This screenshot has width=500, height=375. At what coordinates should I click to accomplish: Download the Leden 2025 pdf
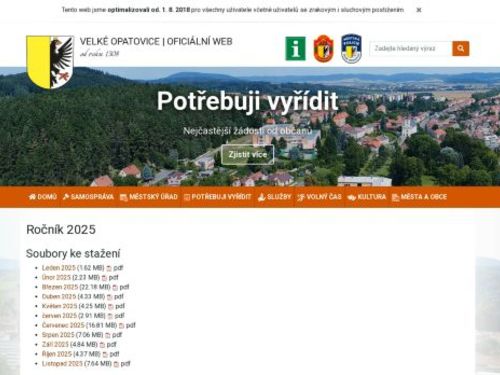[59, 268]
